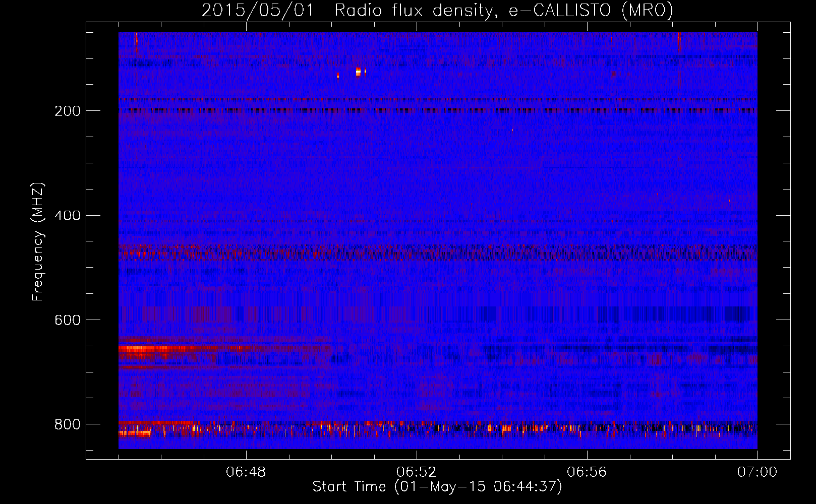Image resolution: width=816 pixels, height=504 pixels.
Task: Click the 06:48 time tick label
Action: pyautogui.click(x=246, y=472)
